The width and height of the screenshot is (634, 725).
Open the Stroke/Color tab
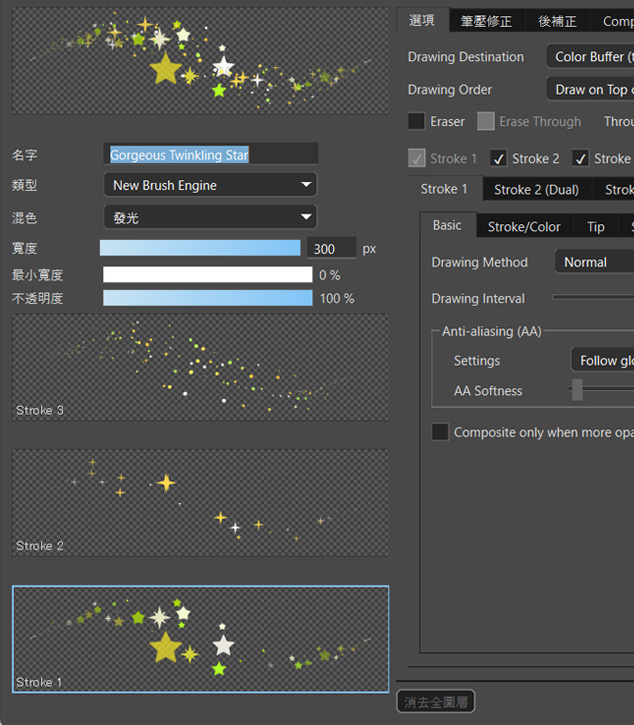[x=524, y=227]
